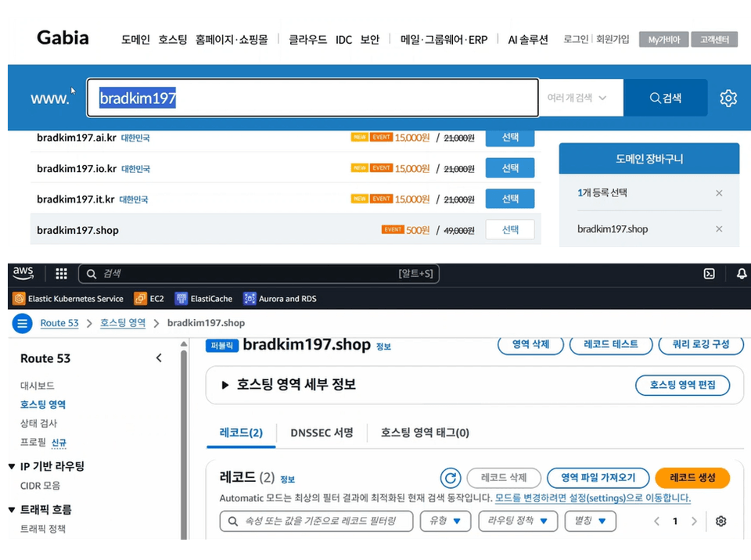Open the ElastiCache shortcut
Screen dimensions: 751x560
(x=203, y=299)
